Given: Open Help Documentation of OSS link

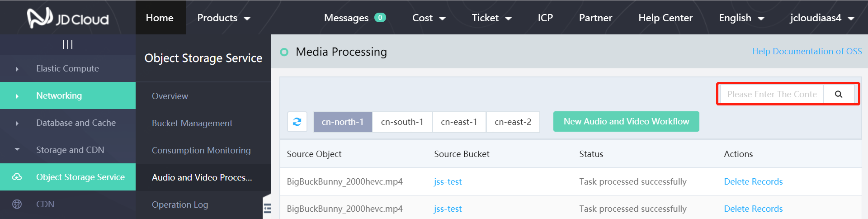Looking at the screenshot, I should [807, 51].
